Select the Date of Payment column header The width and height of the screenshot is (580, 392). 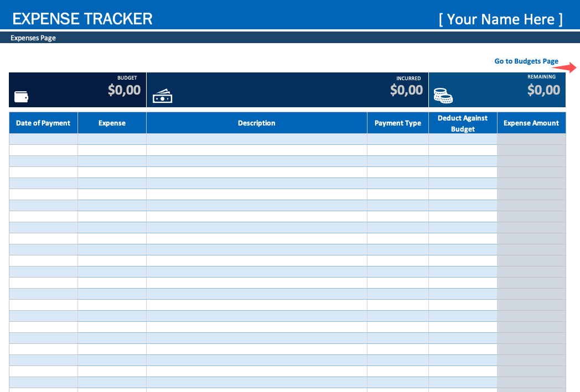click(x=43, y=123)
